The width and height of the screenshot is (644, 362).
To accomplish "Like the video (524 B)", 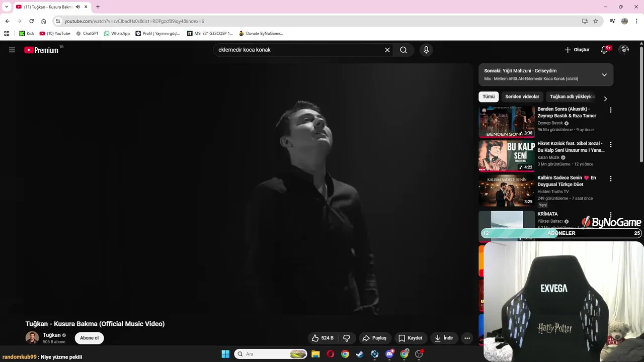I will (x=323, y=338).
